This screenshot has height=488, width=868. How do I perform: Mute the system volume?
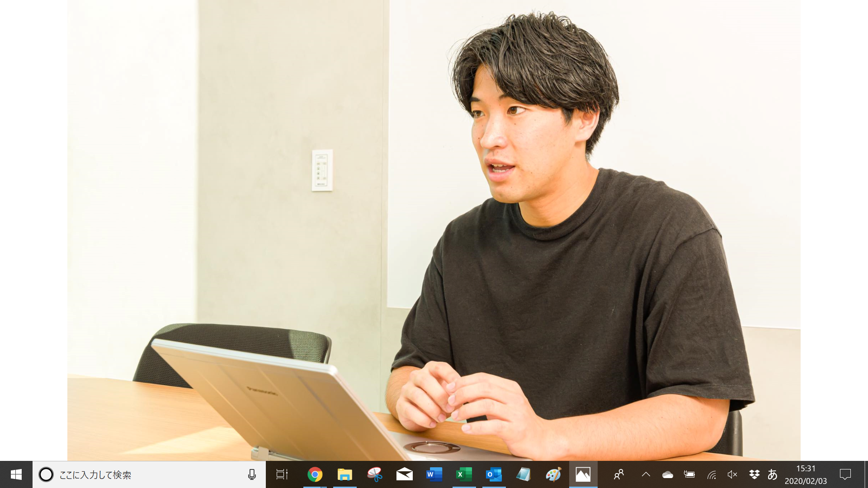click(x=732, y=474)
